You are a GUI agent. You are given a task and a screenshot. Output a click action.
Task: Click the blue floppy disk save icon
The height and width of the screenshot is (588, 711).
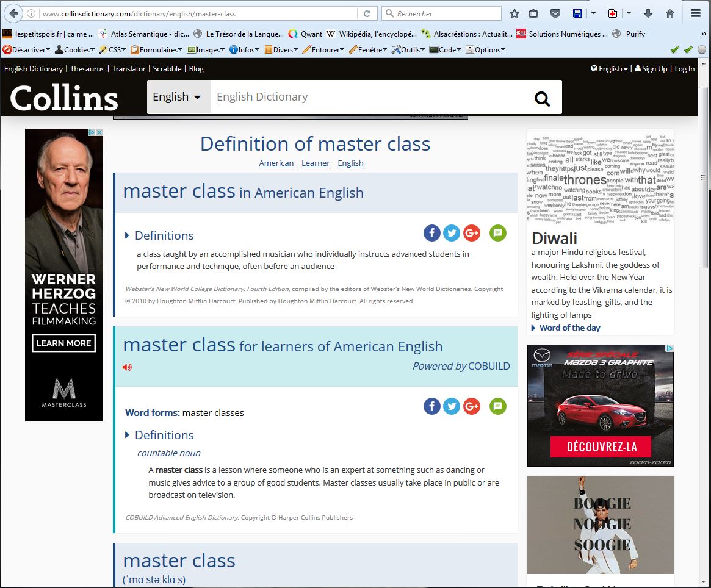[x=577, y=13]
